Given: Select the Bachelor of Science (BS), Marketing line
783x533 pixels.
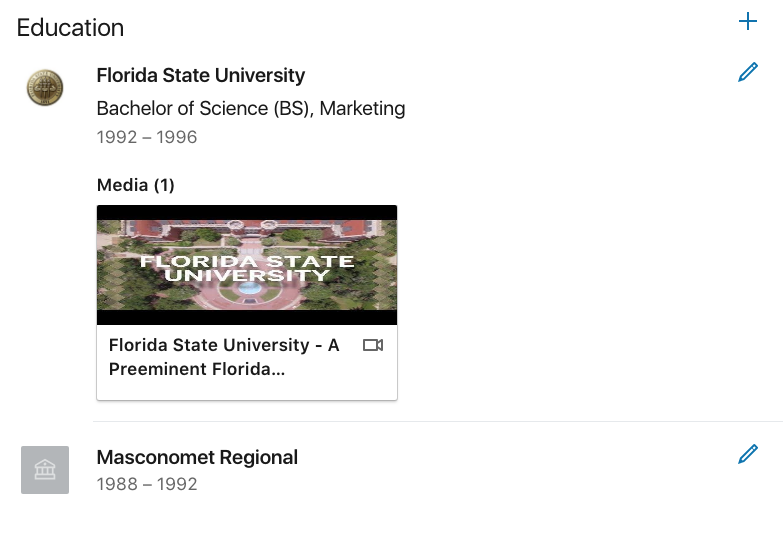Looking at the screenshot, I should click(x=251, y=108).
